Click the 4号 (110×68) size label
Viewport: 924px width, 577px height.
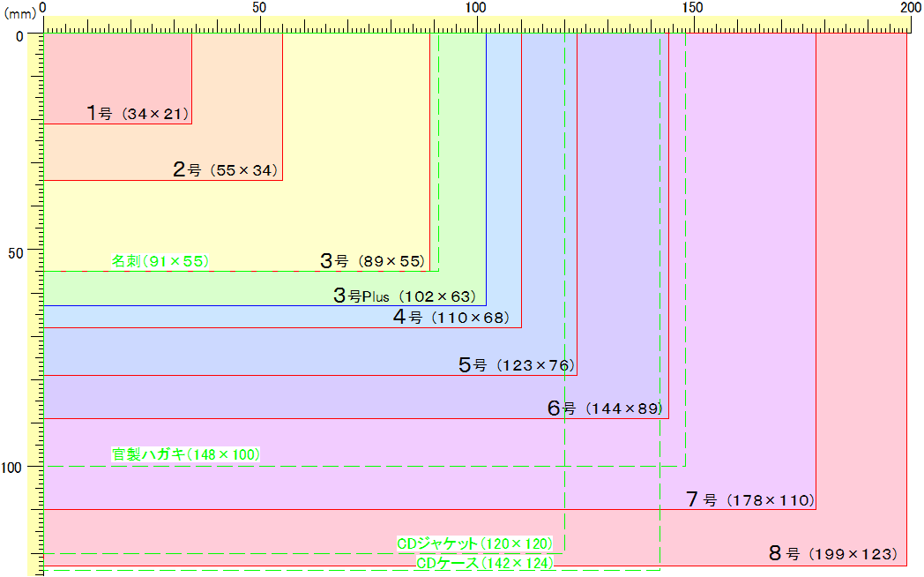point(451,318)
